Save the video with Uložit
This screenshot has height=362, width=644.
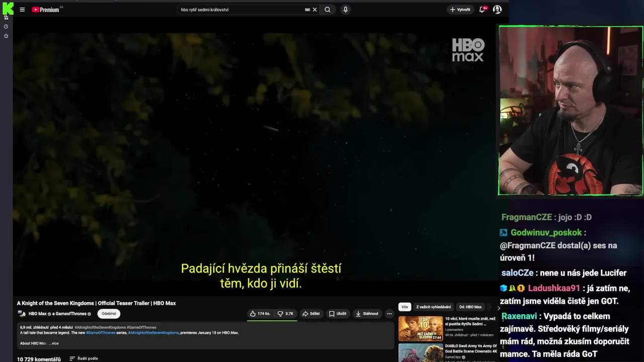point(338,314)
